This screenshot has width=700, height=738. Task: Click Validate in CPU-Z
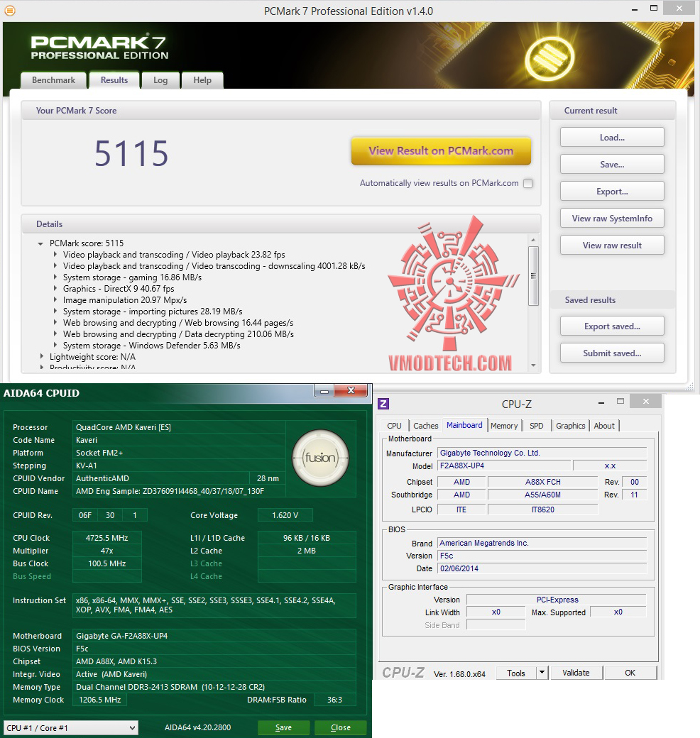(x=576, y=673)
